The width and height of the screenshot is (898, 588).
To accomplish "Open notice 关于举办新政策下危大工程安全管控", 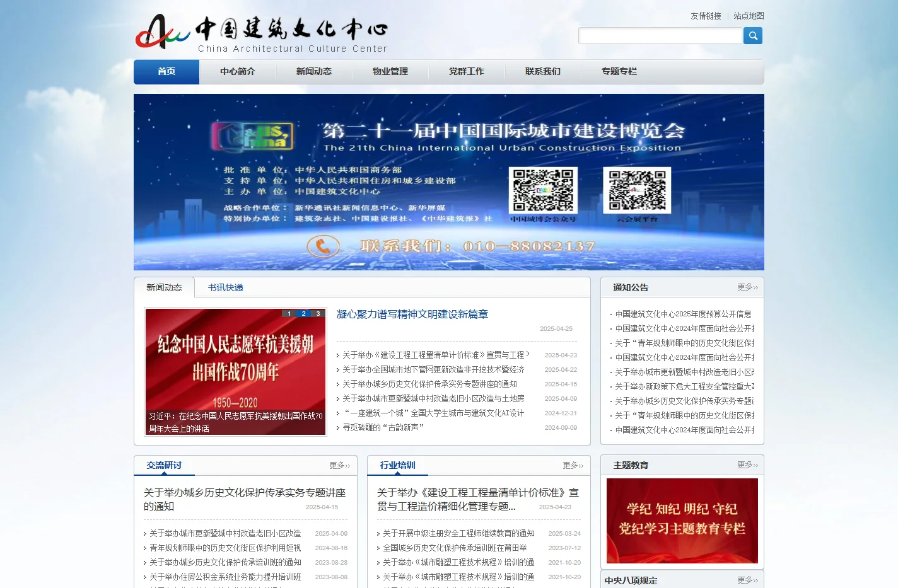I will tap(684, 386).
